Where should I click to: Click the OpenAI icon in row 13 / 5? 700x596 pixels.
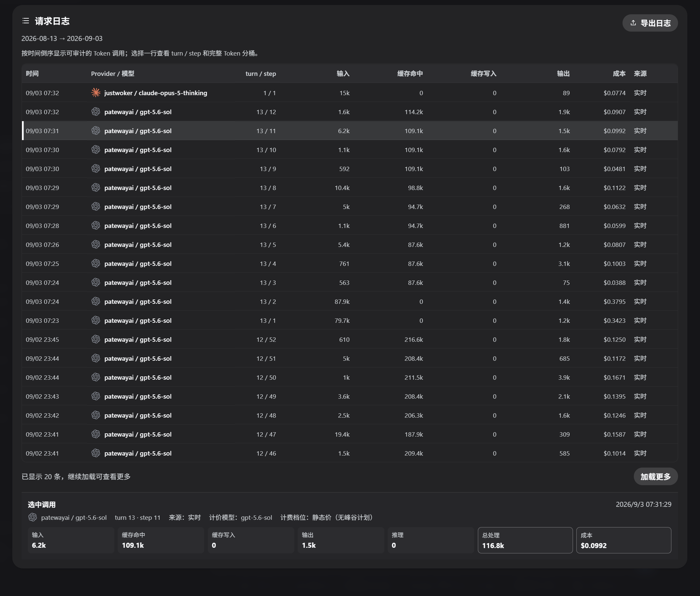[96, 244]
